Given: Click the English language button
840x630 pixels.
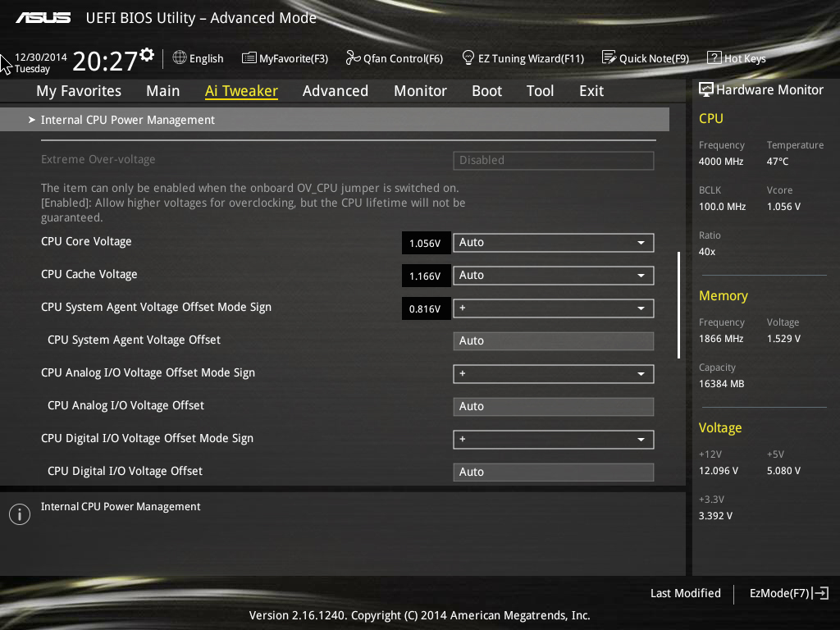Looking at the screenshot, I should [199, 58].
